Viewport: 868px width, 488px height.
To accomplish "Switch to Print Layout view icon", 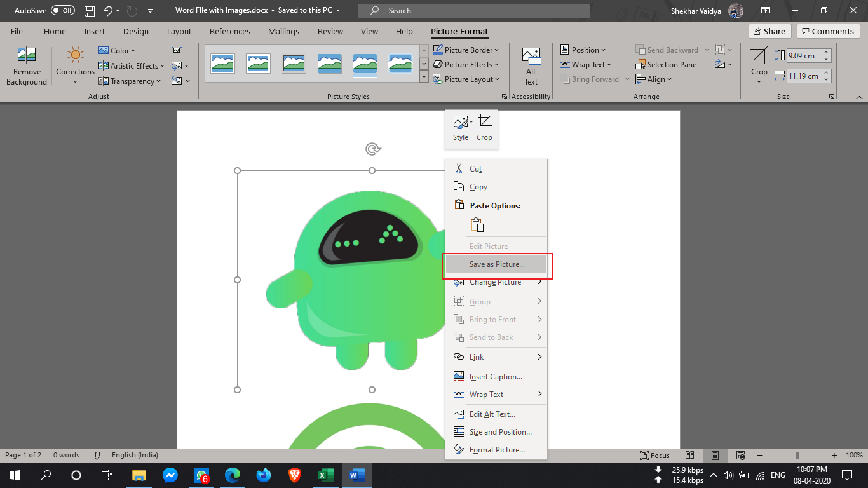I will tap(715, 456).
